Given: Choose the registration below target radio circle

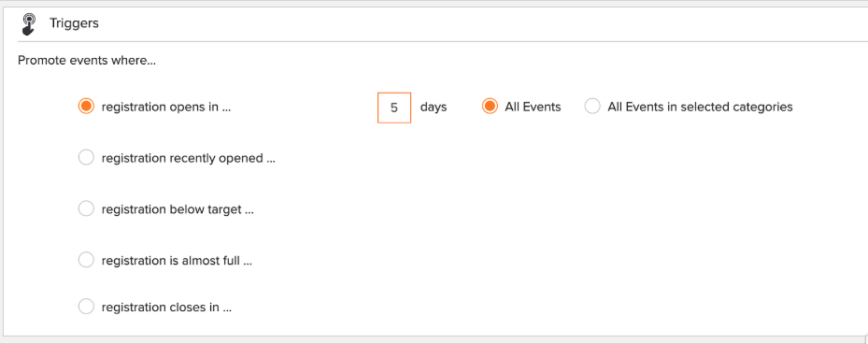Looking at the screenshot, I should 86,209.
